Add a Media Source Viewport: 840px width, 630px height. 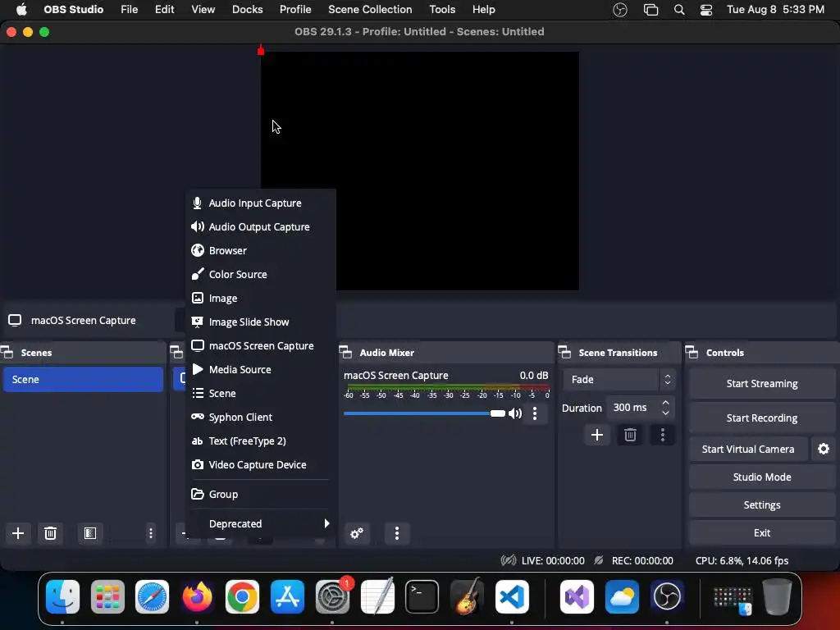tap(260, 369)
